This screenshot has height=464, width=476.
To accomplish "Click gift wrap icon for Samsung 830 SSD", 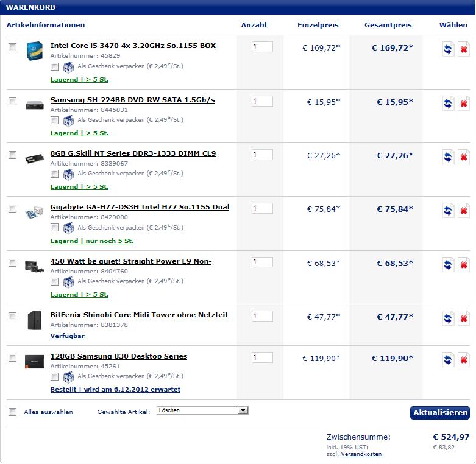I will (68, 377).
